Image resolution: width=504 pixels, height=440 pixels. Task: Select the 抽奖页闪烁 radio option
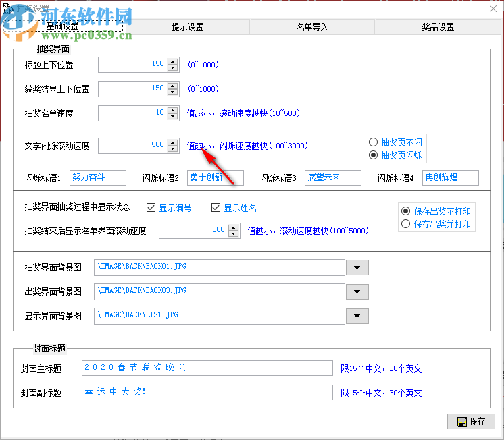pos(395,155)
